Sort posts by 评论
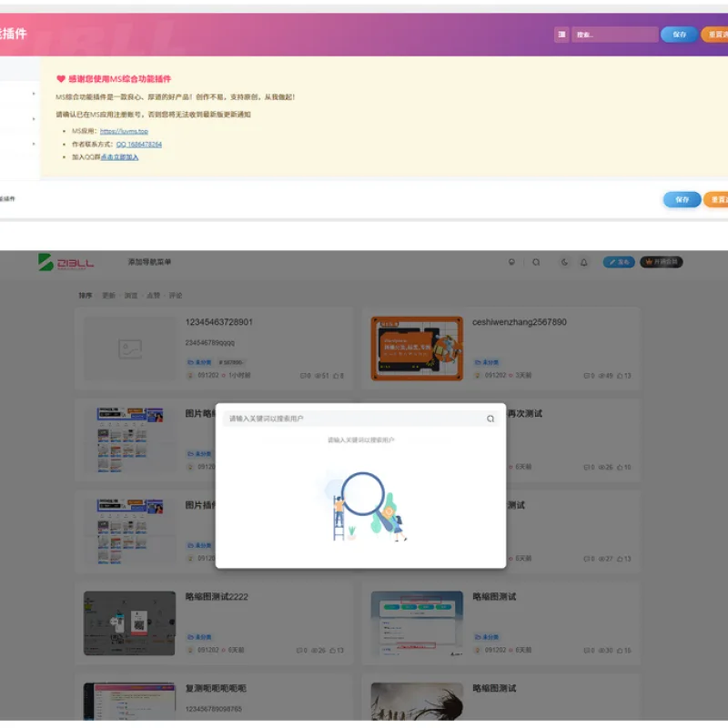Image resolution: width=728 pixels, height=728 pixels. (176, 295)
